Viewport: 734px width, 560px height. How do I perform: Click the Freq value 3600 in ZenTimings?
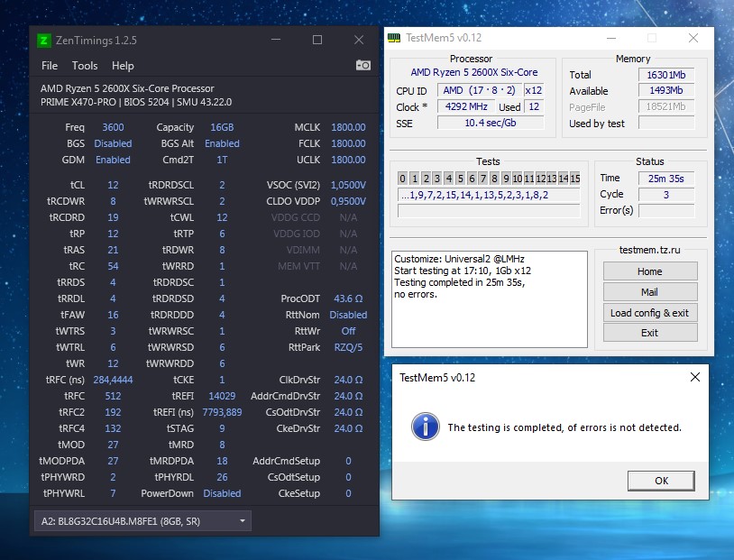point(113,127)
